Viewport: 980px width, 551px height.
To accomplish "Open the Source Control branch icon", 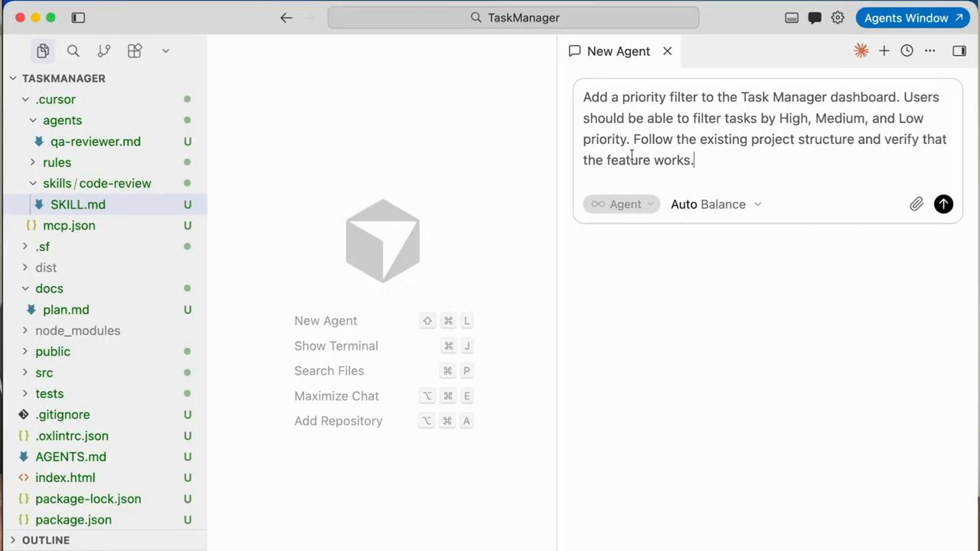I will [x=104, y=51].
